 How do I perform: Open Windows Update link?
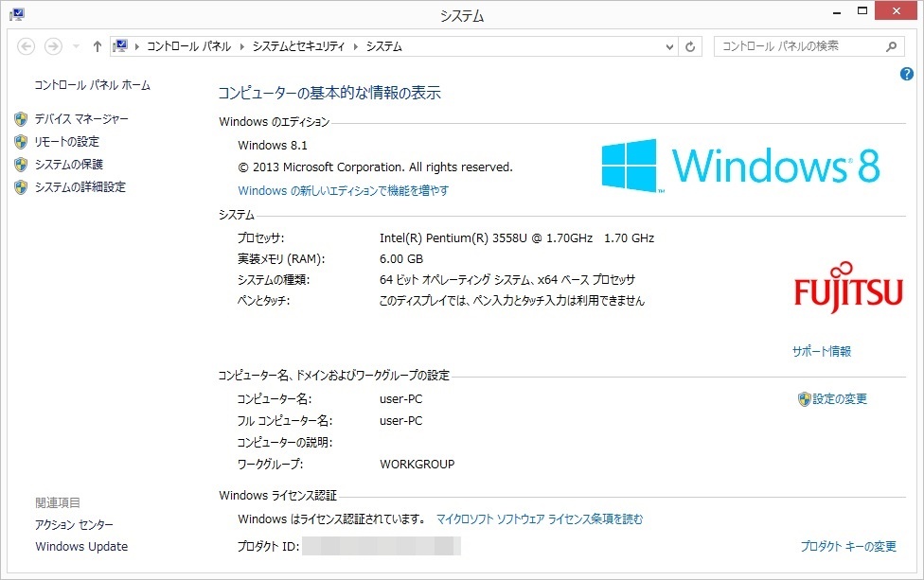(x=81, y=547)
